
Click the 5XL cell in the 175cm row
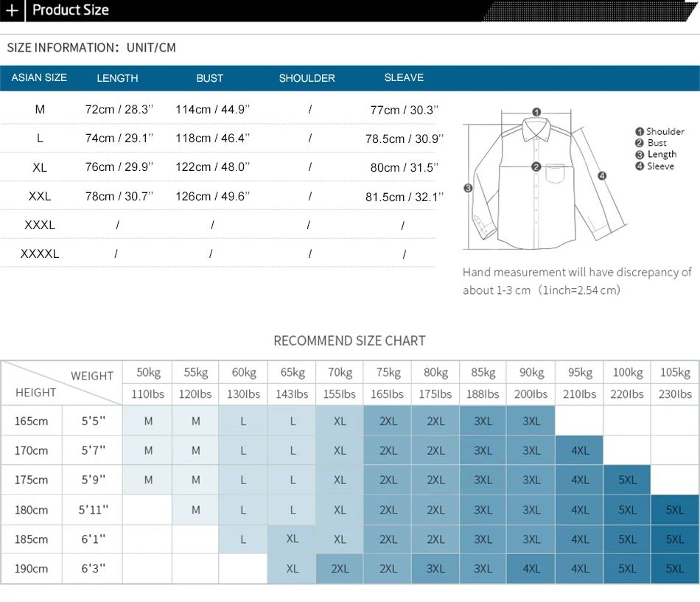point(627,480)
